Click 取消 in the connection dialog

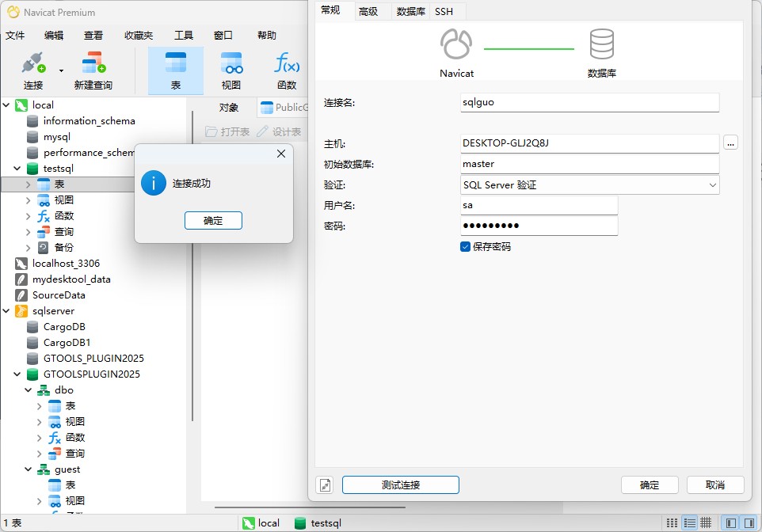[x=715, y=484]
